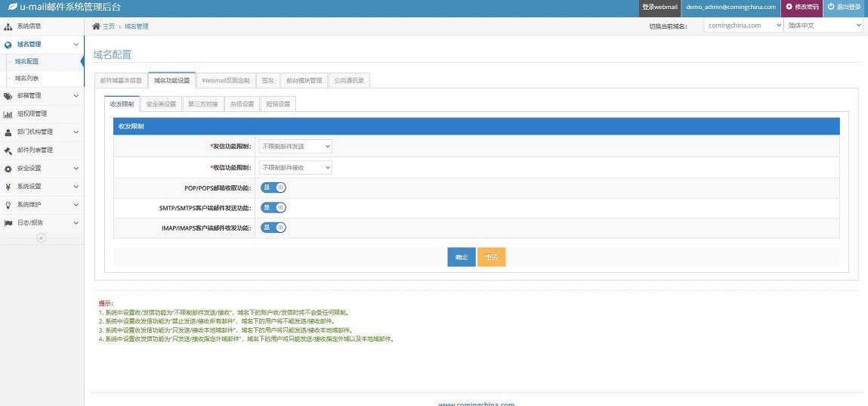Click the 域名管理 globe icon
Image resolution: width=868 pixels, height=406 pixels.
[8, 45]
